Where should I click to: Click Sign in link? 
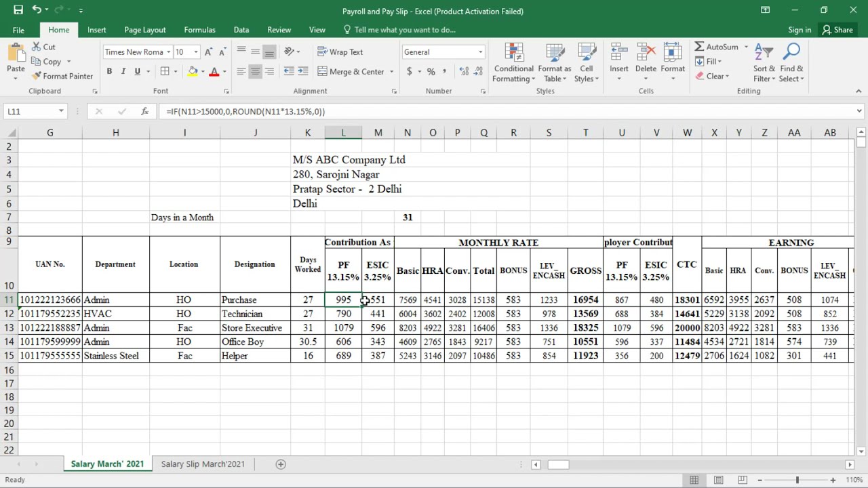pyautogui.click(x=800, y=30)
